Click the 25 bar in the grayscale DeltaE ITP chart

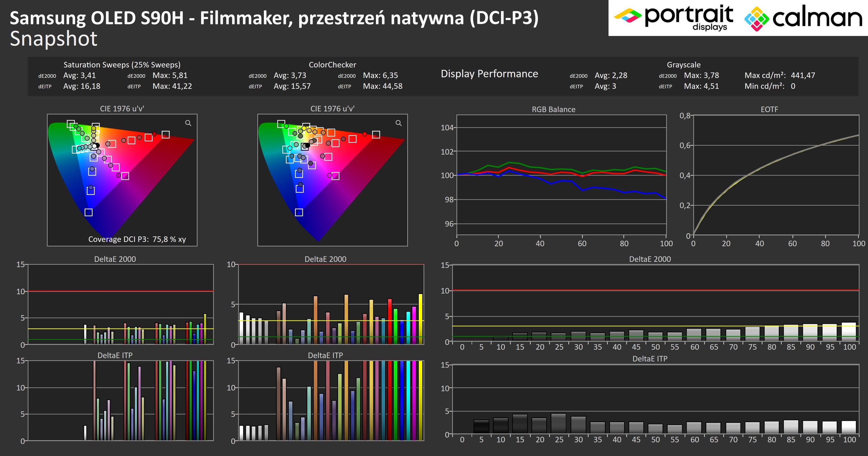click(558, 423)
